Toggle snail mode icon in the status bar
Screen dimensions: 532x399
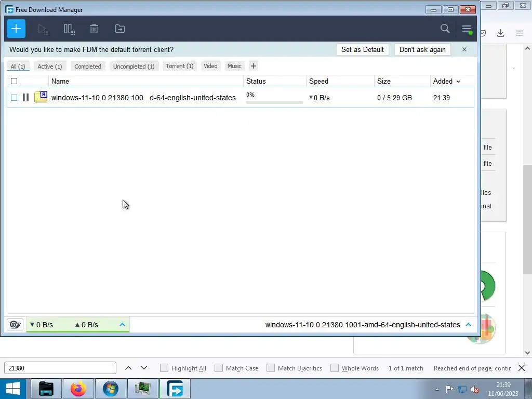click(x=15, y=325)
